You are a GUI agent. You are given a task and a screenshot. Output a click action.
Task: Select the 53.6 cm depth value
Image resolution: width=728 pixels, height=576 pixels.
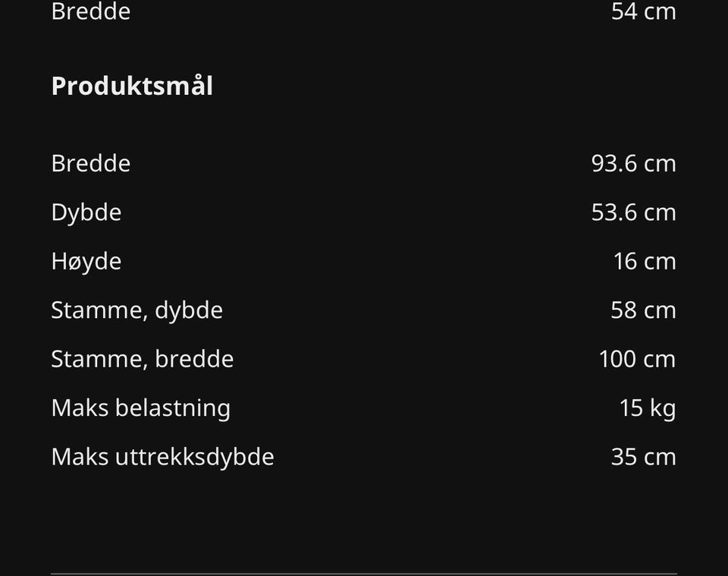coord(633,212)
